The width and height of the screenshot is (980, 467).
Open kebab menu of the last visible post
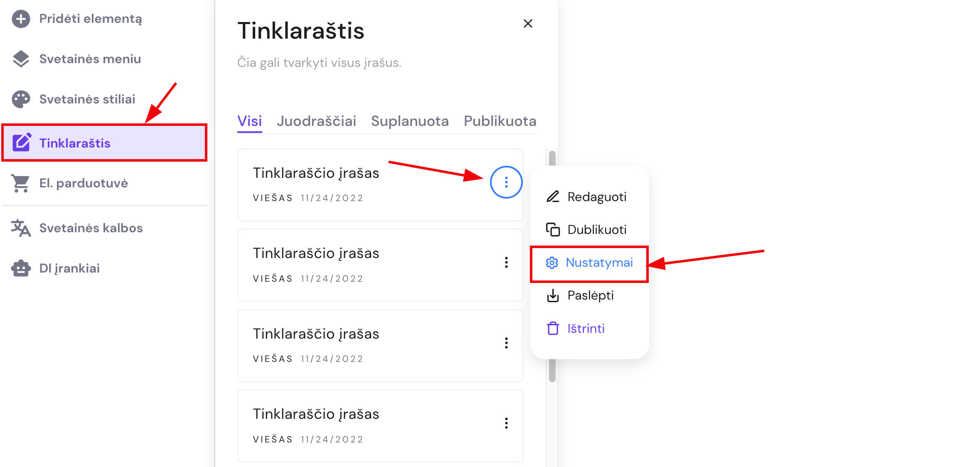click(506, 423)
